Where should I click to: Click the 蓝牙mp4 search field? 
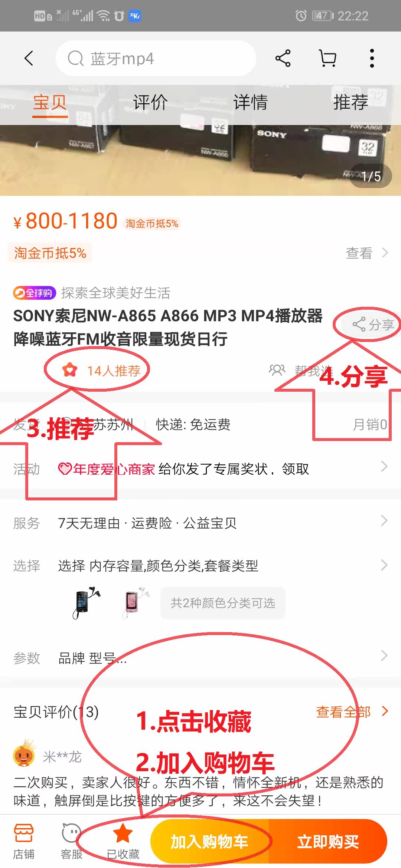[x=156, y=58]
